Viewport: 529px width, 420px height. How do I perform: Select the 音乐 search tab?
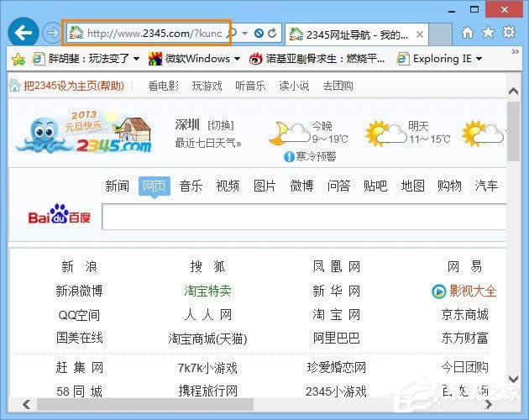tap(191, 186)
